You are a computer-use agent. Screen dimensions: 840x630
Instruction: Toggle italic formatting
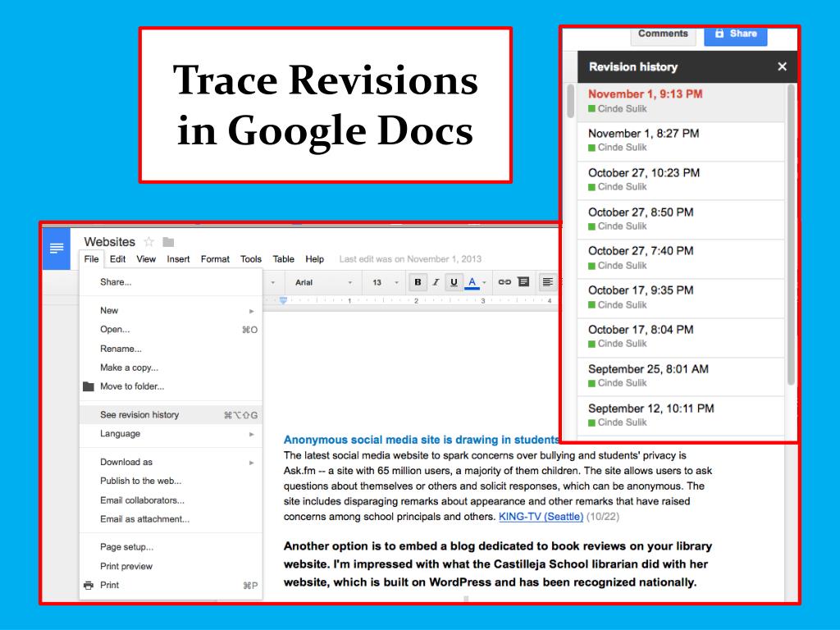click(436, 282)
